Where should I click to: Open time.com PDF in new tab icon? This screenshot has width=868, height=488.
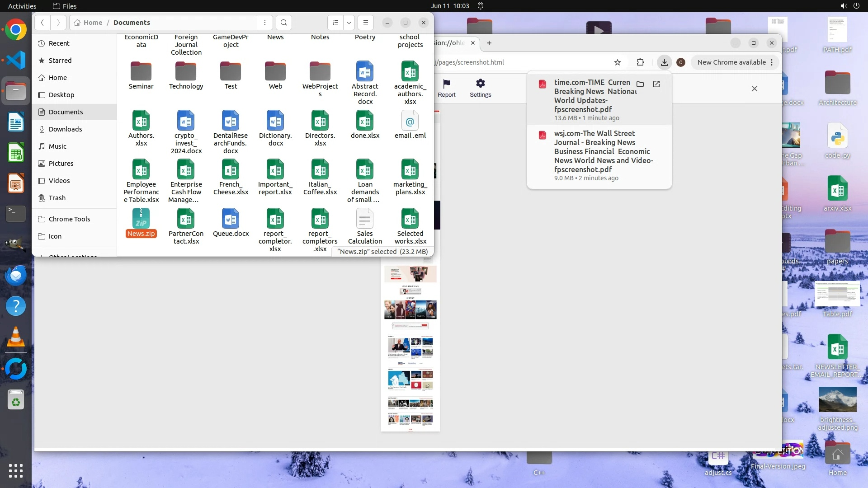click(x=656, y=84)
